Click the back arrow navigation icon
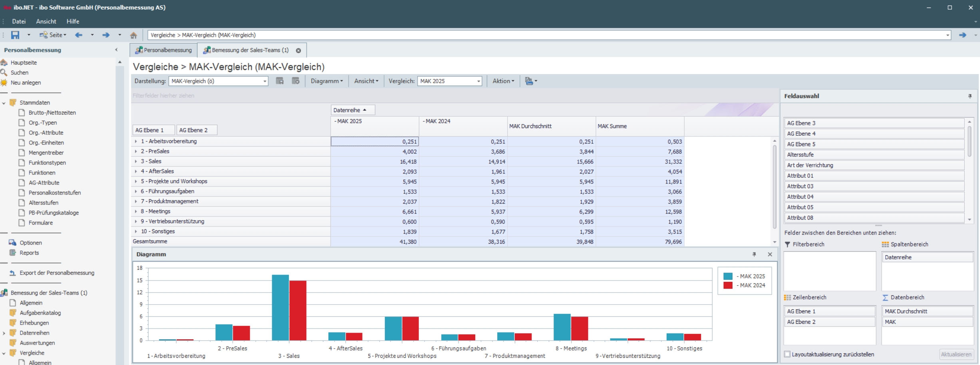980x365 pixels. tap(79, 35)
